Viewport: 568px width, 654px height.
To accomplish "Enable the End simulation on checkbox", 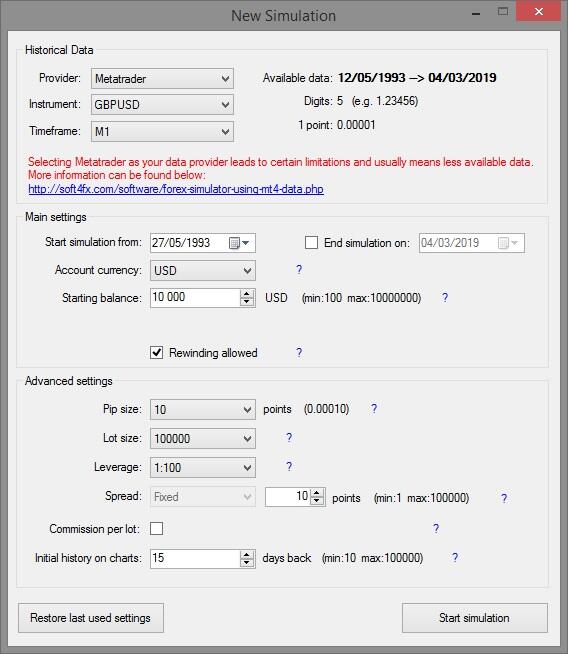I will 312,243.
